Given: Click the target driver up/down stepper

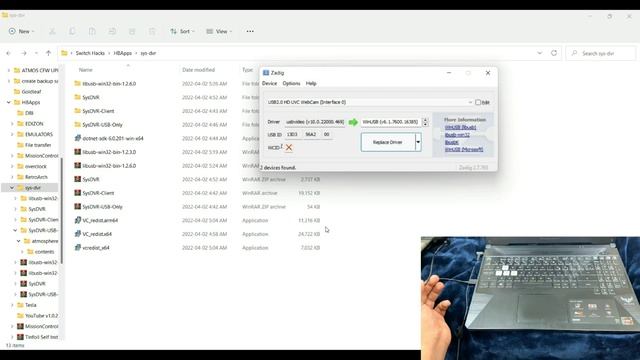Looking at the screenshot, I should (x=425, y=122).
